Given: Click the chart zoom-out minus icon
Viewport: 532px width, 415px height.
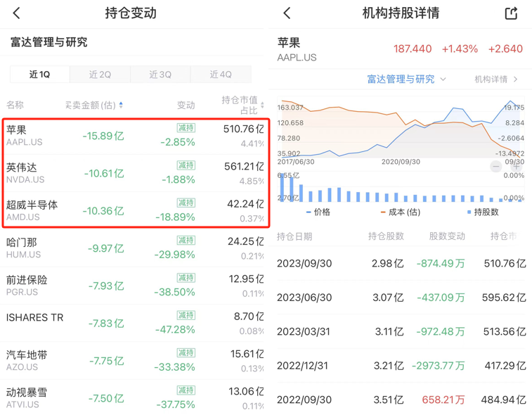Looking at the screenshot, I should tap(496, 167).
